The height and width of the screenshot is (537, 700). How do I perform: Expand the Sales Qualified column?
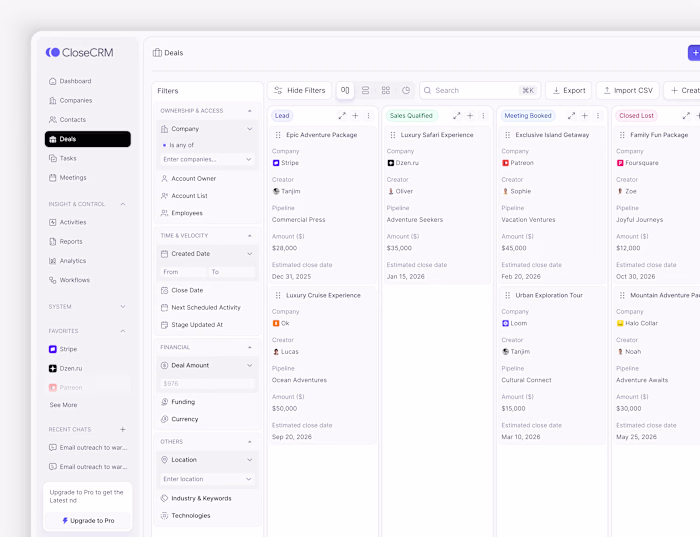457,116
